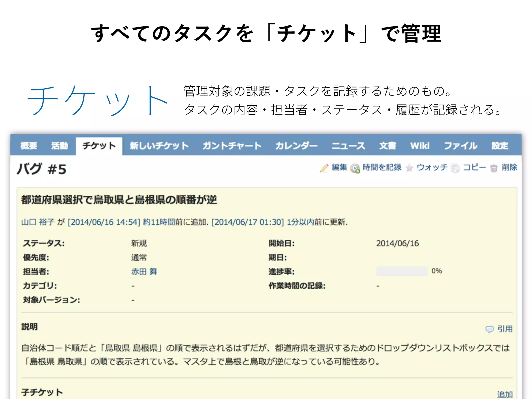The image size is (532, 399).
Task: Click the 優先度: label
Action: 36,258
